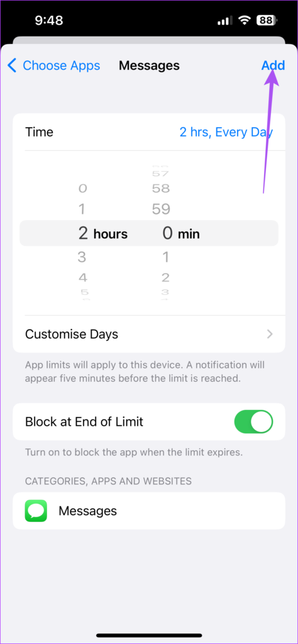Select 4 in the hours picker
The image size is (298, 644).
pos(82,277)
